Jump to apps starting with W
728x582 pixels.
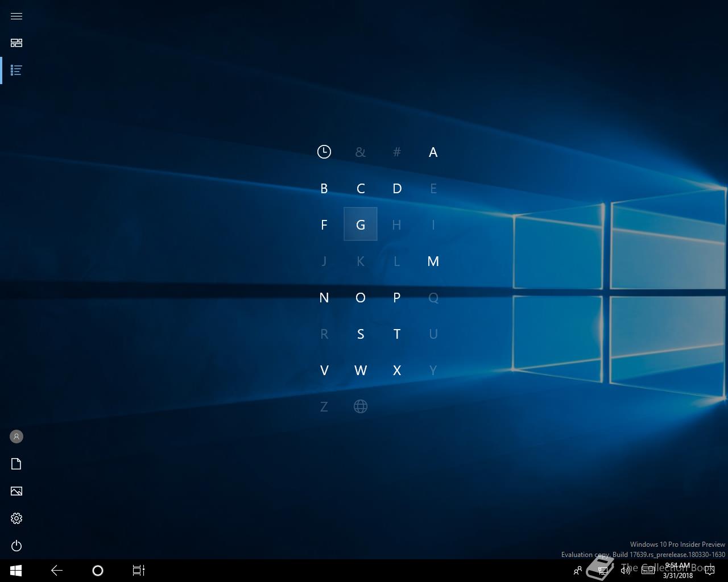[x=361, y=371]
